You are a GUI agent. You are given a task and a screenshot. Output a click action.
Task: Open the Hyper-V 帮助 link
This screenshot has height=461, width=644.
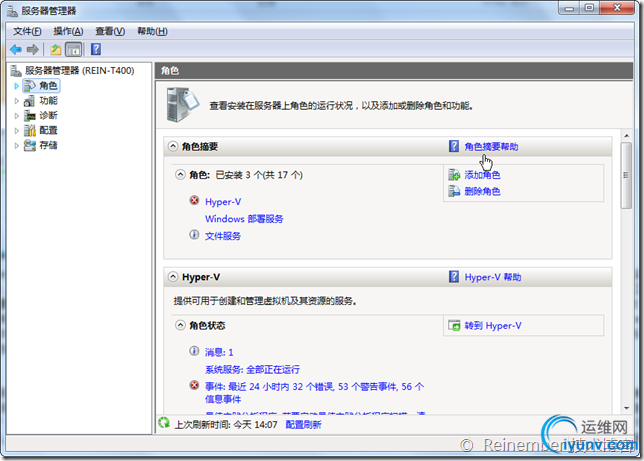[493, 277]
